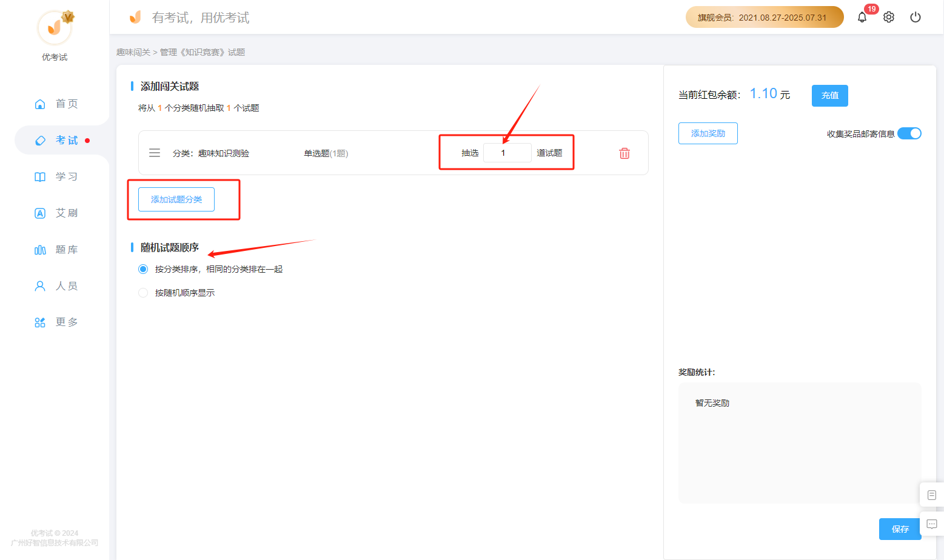
Task: Click the header flame logo icon
Action: click(135, 17)
